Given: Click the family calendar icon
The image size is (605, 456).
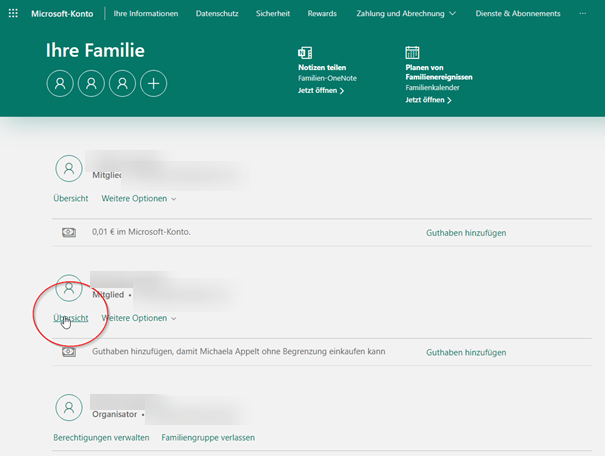Looking at the screenshot, I should click(x=412, y=52).
